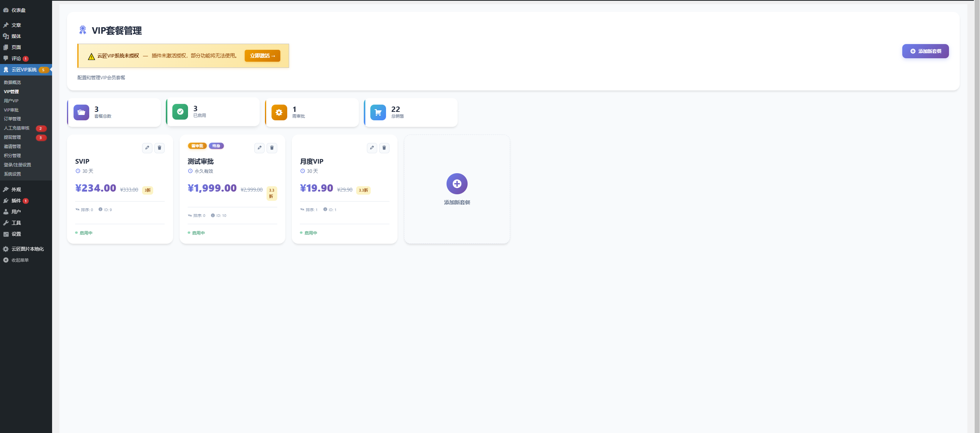980x433 pixels.
Task: Click the round plus icon 添加新套餐
Action: click(456, 184)
